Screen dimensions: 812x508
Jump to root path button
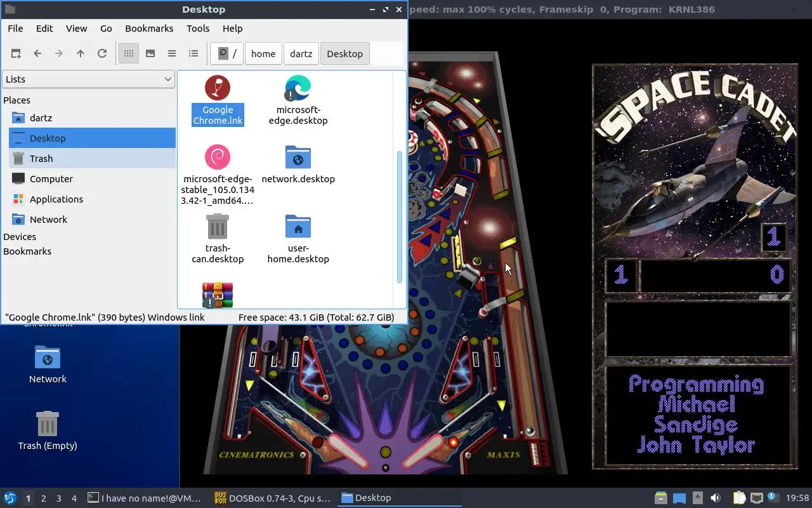tap(227, 54)
